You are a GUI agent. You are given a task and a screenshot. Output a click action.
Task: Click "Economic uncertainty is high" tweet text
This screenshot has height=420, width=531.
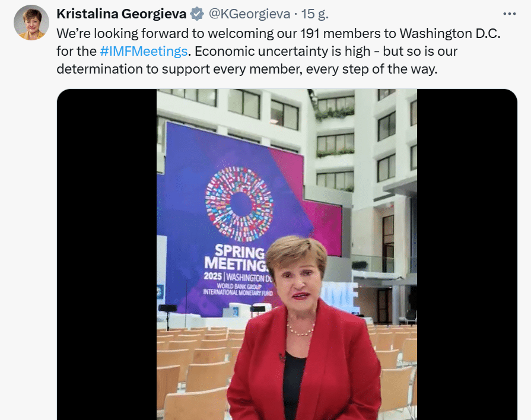pyautogui.click(x=282, y=52)
